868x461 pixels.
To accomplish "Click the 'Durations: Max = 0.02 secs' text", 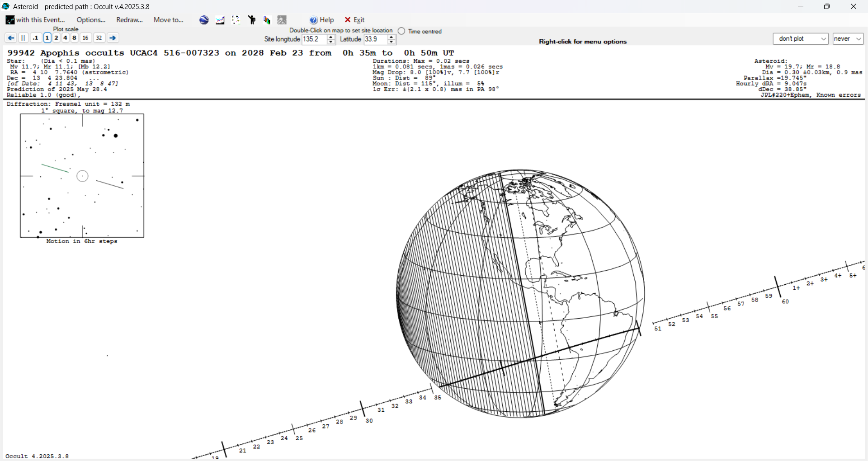I will point(421,61).
